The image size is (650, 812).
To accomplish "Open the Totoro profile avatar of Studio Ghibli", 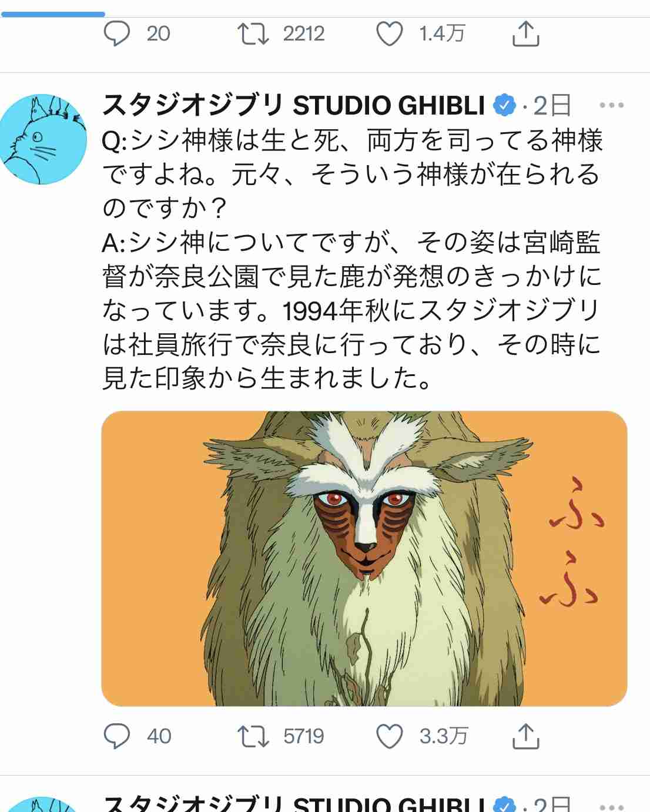I will pyautogui.click(x=43, y=139).
